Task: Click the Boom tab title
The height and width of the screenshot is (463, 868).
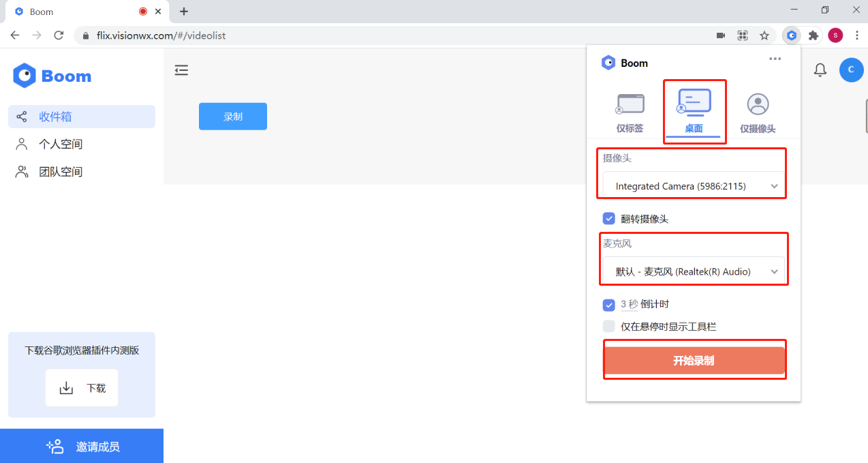Action: pyautogui.click(x=42, y=12)
